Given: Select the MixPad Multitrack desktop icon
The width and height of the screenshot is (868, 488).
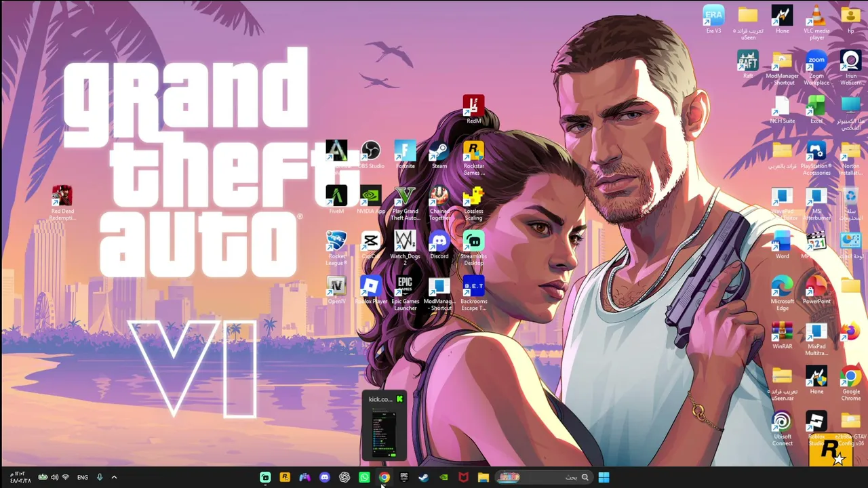Looking at the screenshot, I should point(816,340).
